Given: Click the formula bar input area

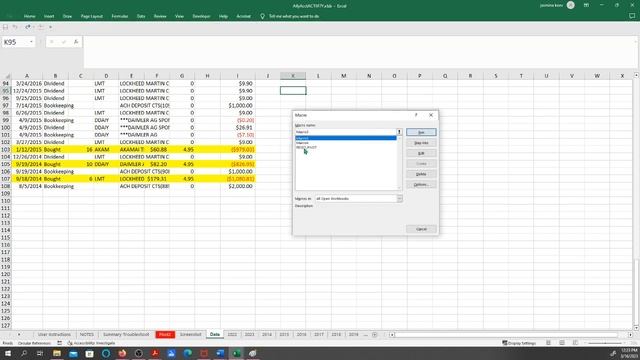Looking at the screenshot, I should tap(359, 51).
